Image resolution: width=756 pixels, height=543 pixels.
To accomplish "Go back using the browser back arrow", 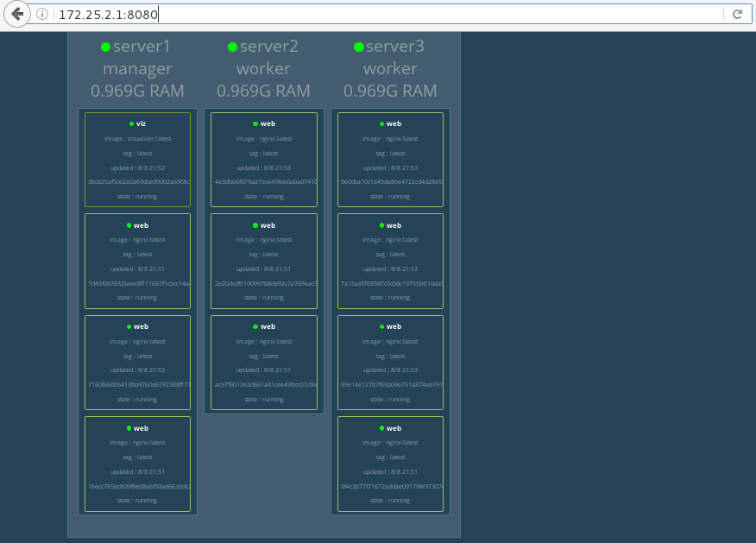I will coord(17,14).
